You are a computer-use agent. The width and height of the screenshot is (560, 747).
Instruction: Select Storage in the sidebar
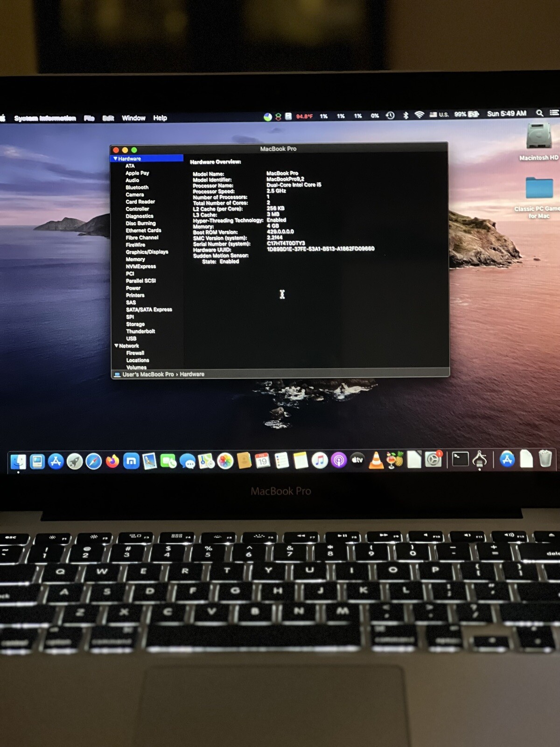[x=135, y=324]
